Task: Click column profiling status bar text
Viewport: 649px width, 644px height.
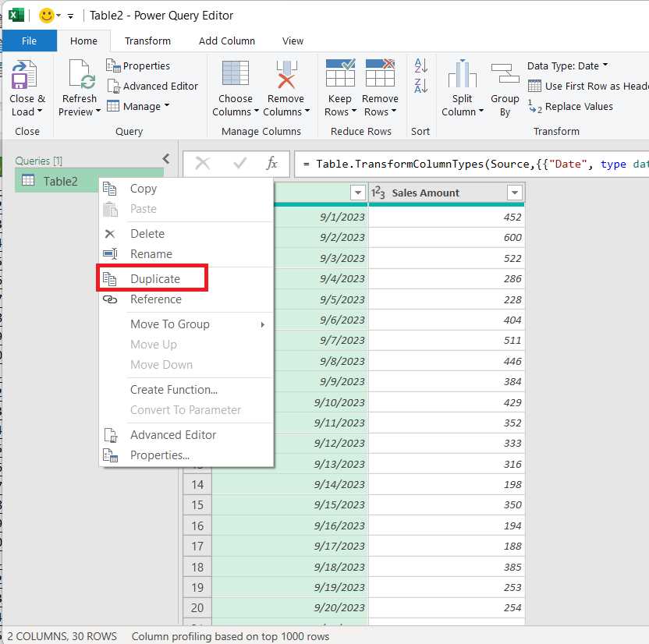Action: (231, 636)
